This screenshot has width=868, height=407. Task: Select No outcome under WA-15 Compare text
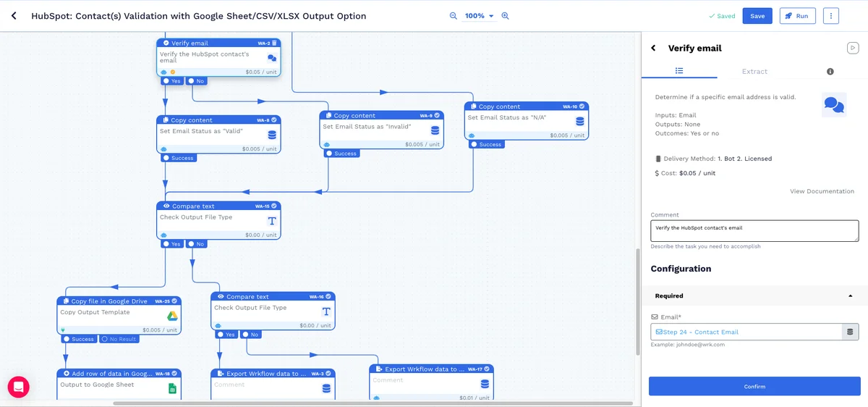coord(197,244)
